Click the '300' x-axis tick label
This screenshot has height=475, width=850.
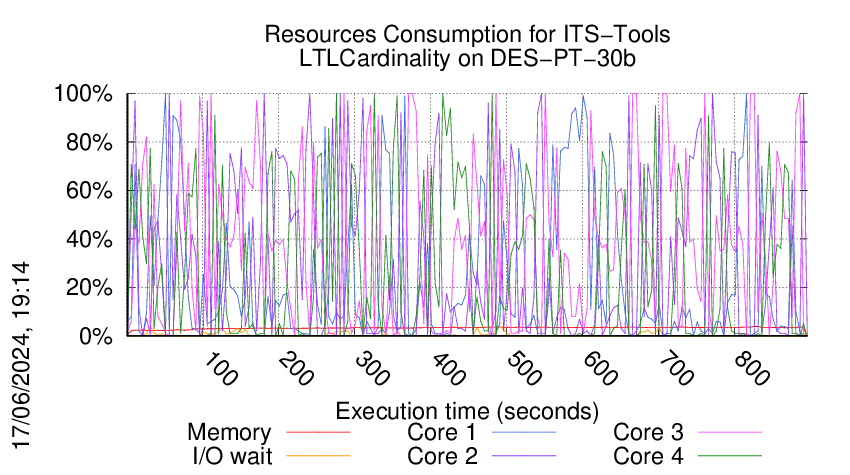[x=372, y=370]
